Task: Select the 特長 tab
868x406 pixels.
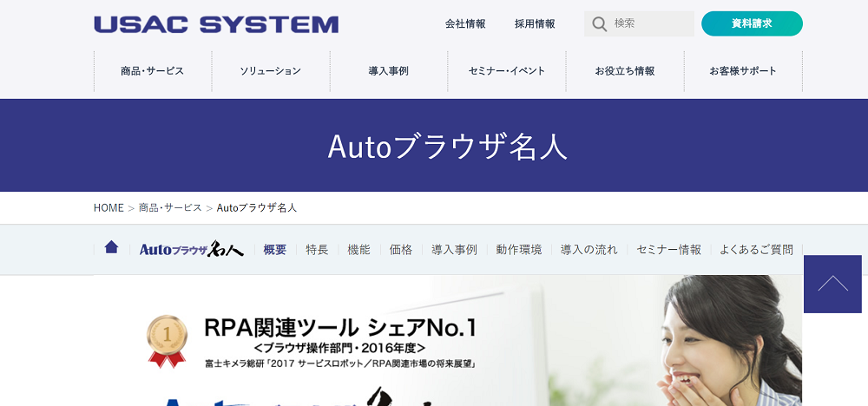Action: point(317,250)
